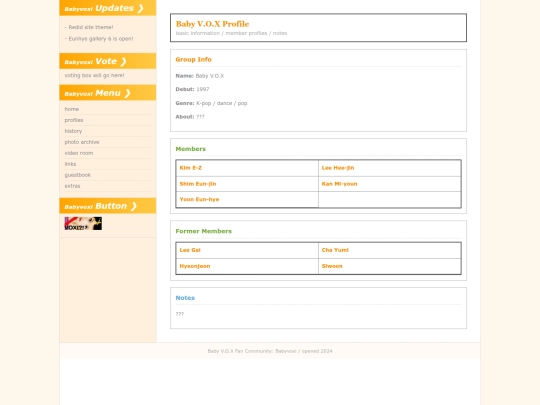
Task: Click the Debut 1997 line
Action: click(x=192, y=89)
